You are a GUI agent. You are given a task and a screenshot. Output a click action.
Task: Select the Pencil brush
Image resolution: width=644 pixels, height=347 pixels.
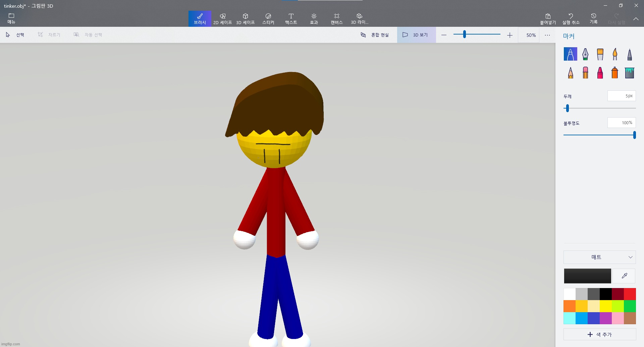coord(571,73)
